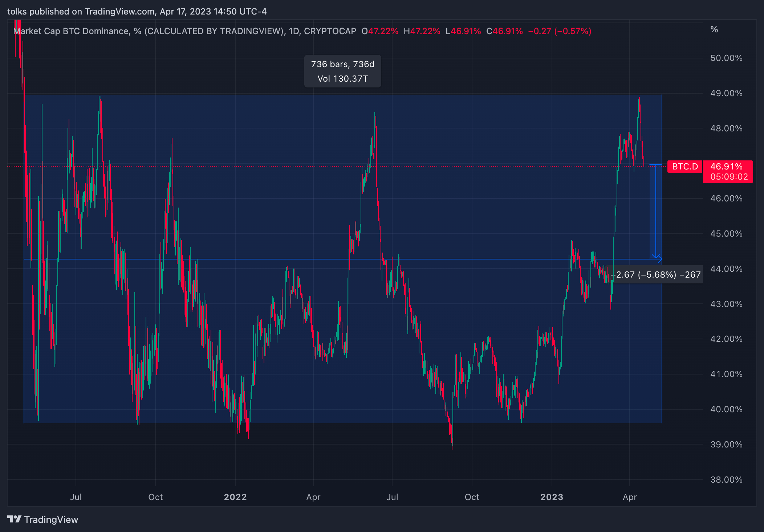Screen dimensions: 764x532
Task: Click the Vol 130.37T text in tooltip
Action: [342, 79]
